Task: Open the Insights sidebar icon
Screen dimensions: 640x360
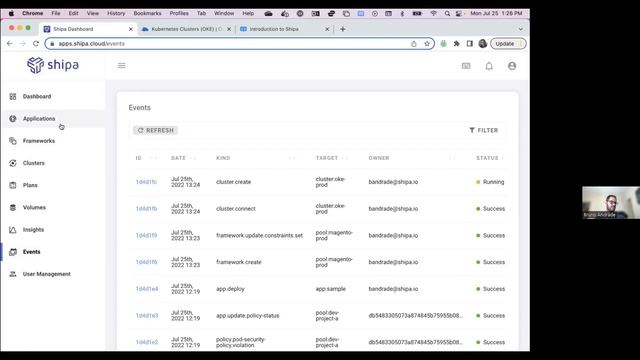Action: 13,230
